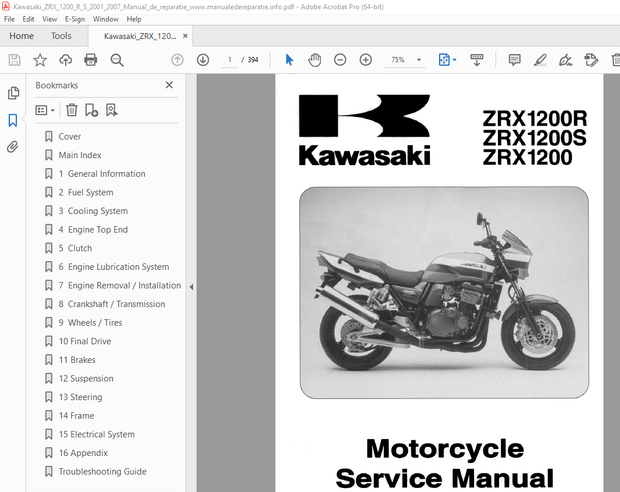Click the upload to cloud icon
The height and width of the screenshot is (492, 620).
66,60
